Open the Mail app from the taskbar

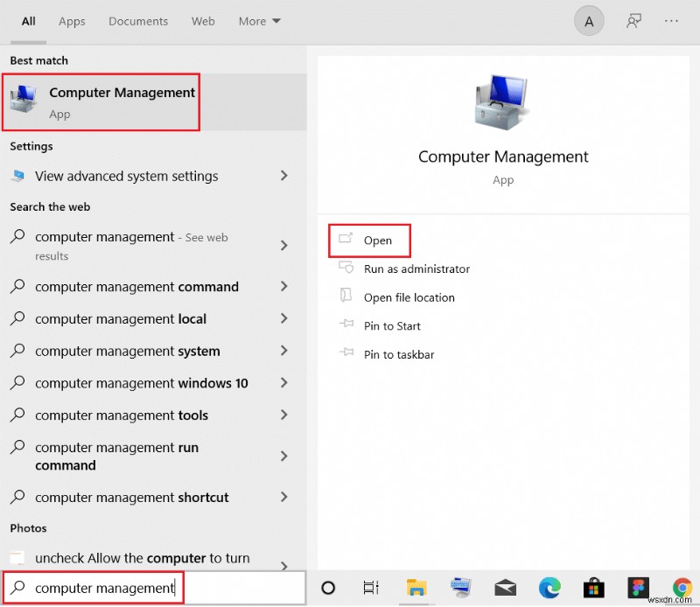505,589
